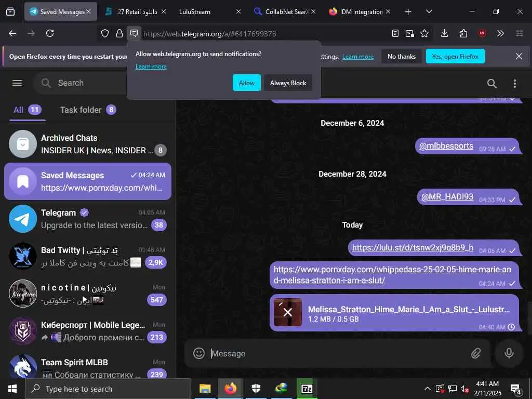Screen dimensions: 532x399
Task: Open the Telegram official chat row
Action: (87, 219)
